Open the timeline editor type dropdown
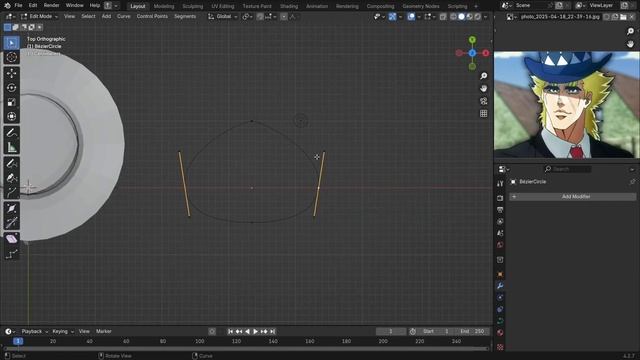The width and height of the screenshot is (640, 360). pos(10,331)
